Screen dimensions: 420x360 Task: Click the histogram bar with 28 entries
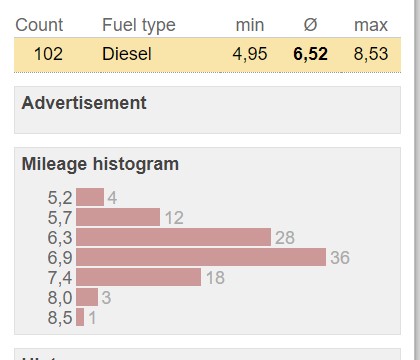173,237
